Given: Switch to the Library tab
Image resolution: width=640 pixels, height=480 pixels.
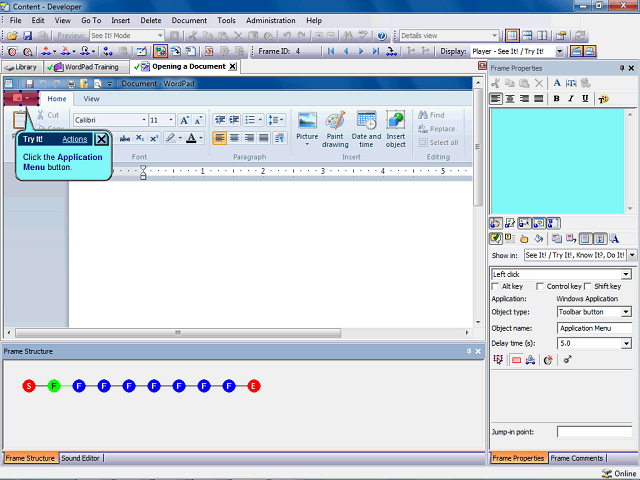Looking at the screenshot, I should 21,67.
